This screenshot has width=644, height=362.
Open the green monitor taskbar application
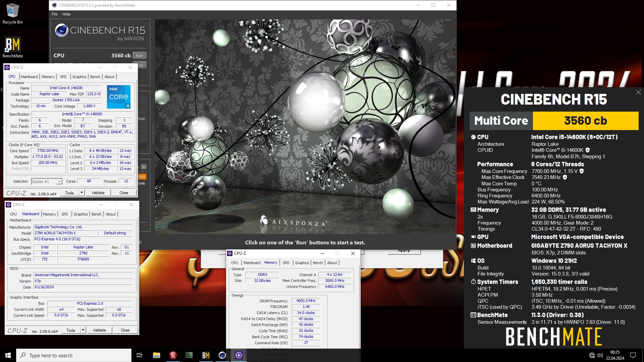point(189,355)
